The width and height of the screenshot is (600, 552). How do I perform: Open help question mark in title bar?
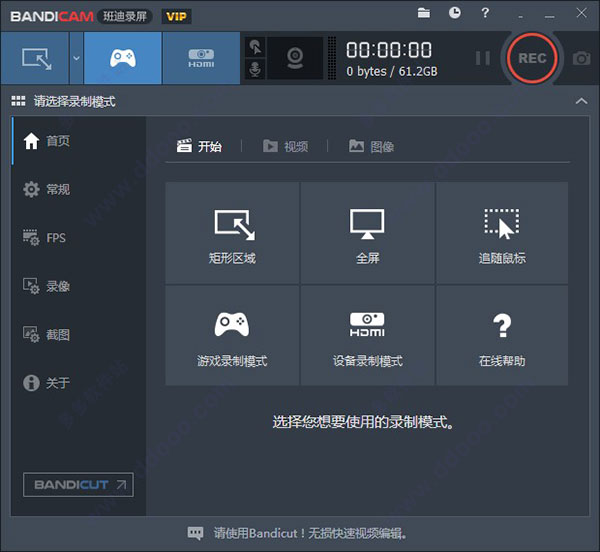point(485,13)
